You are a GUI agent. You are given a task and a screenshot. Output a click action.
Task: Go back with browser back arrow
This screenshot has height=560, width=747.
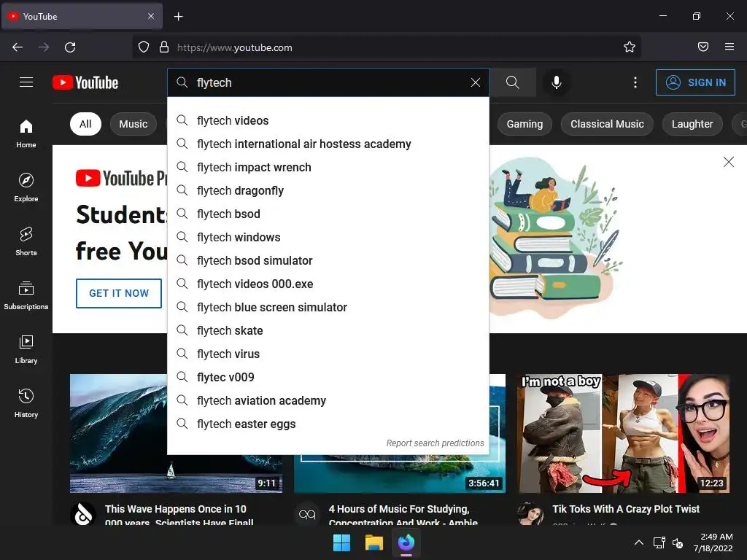click(x=18, y=47)
